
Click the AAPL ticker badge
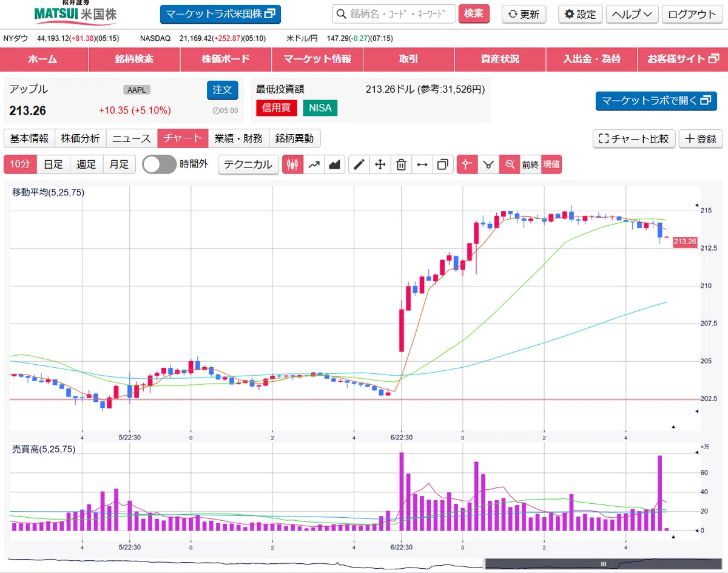(x=136, y=90)
